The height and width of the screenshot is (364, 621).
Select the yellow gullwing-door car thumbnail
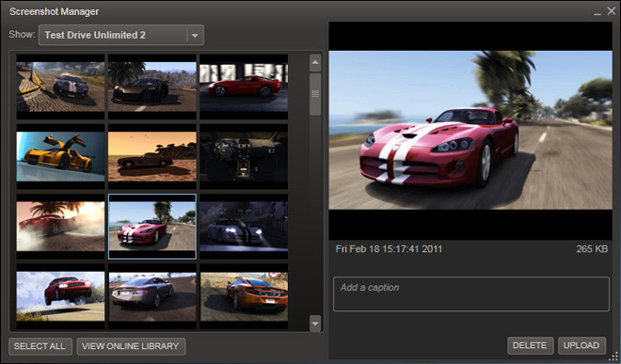(60, 157)
